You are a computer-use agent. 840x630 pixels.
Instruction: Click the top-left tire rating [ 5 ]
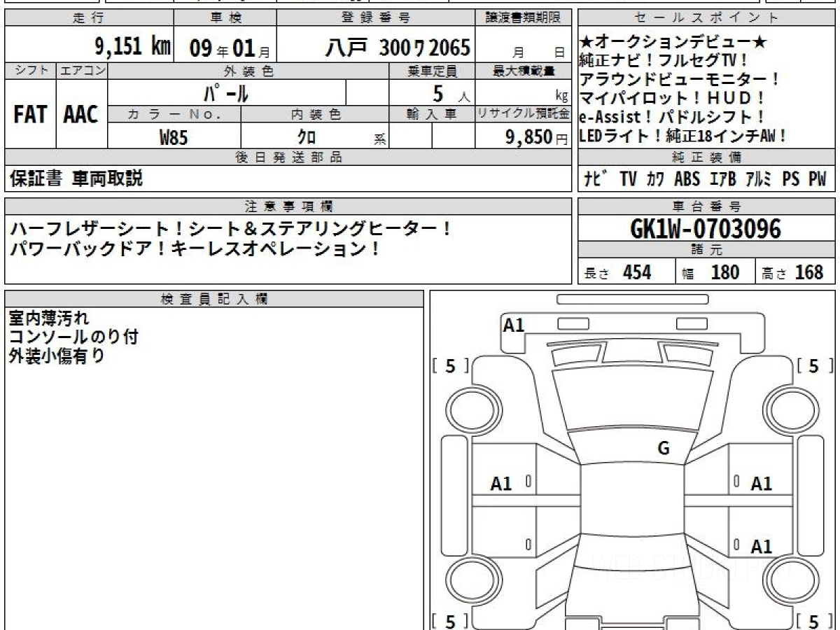[451, 365]
